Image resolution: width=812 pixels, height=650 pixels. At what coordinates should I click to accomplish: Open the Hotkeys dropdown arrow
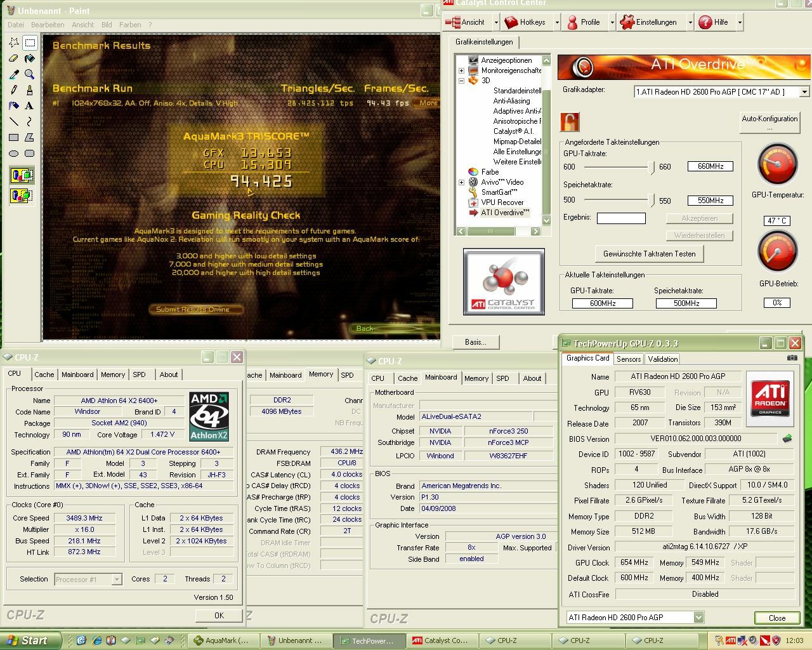click(556, 22)
